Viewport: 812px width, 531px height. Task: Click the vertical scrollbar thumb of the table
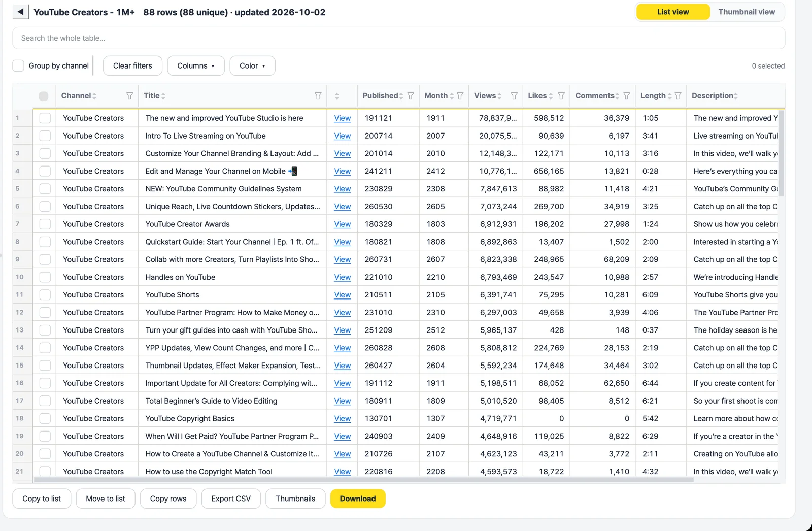(x=781, y=153)
